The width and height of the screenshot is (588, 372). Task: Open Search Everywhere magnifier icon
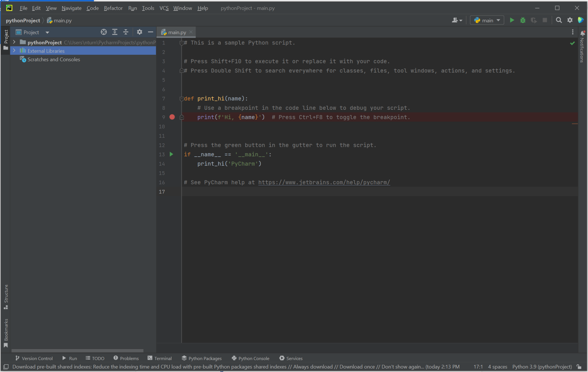coord(559,20)
